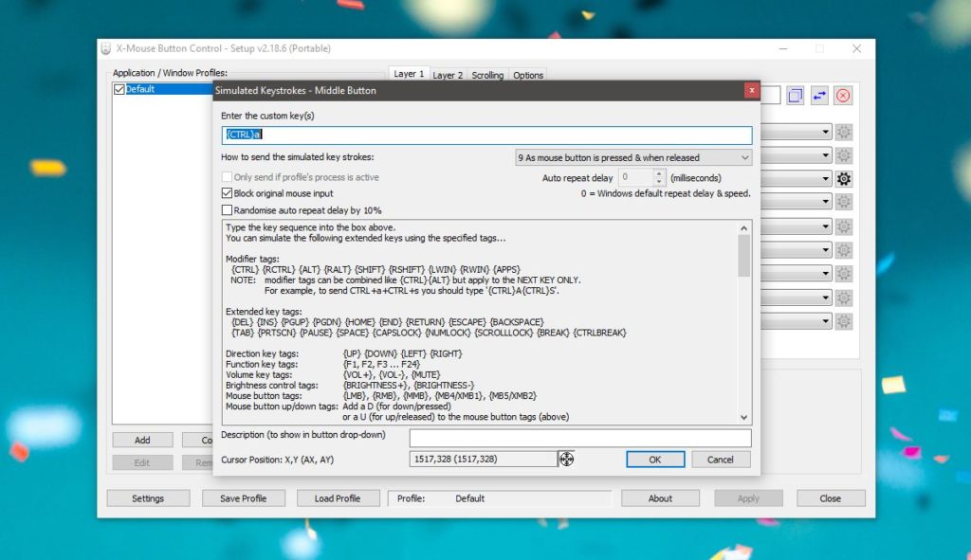Expand the dropdown beside the black gear

(825, 179)
